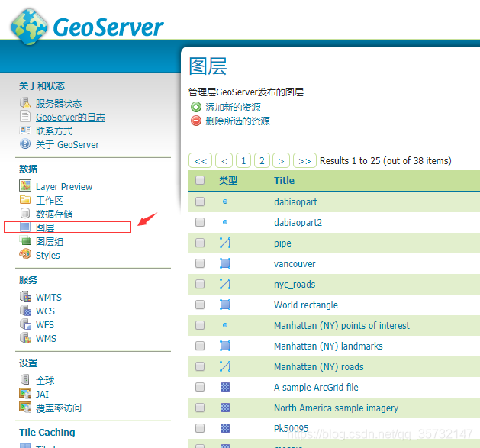Select Manhattan (NY) points of interest checkbox
The height and width of the screenshot is (448, 480).
(200, 325)
